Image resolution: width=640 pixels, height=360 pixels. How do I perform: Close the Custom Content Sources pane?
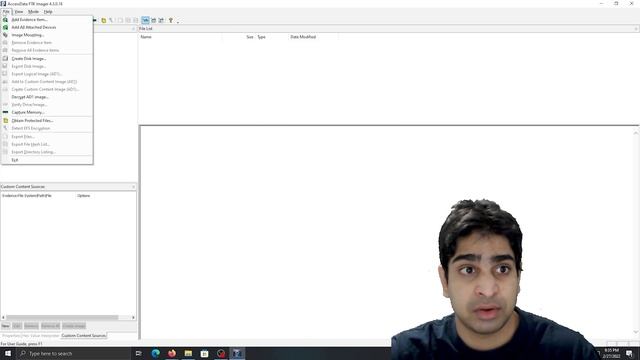tap(133, 187)
